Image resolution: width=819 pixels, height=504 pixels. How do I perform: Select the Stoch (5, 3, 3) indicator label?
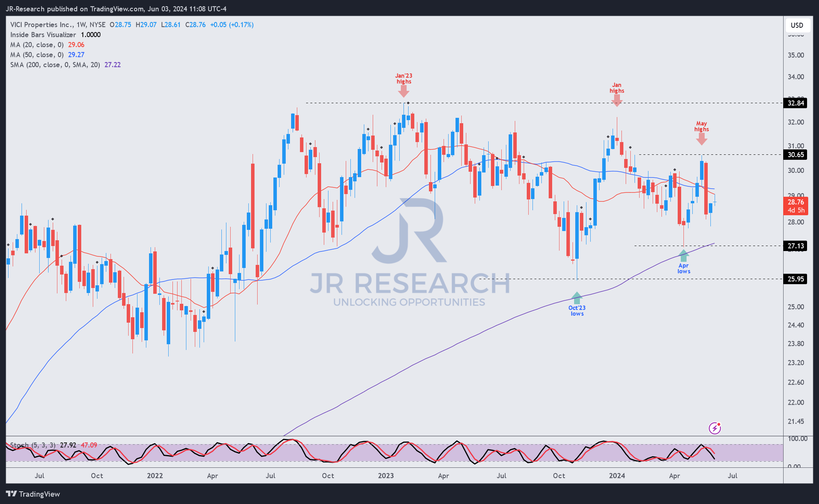coord(33,445)
